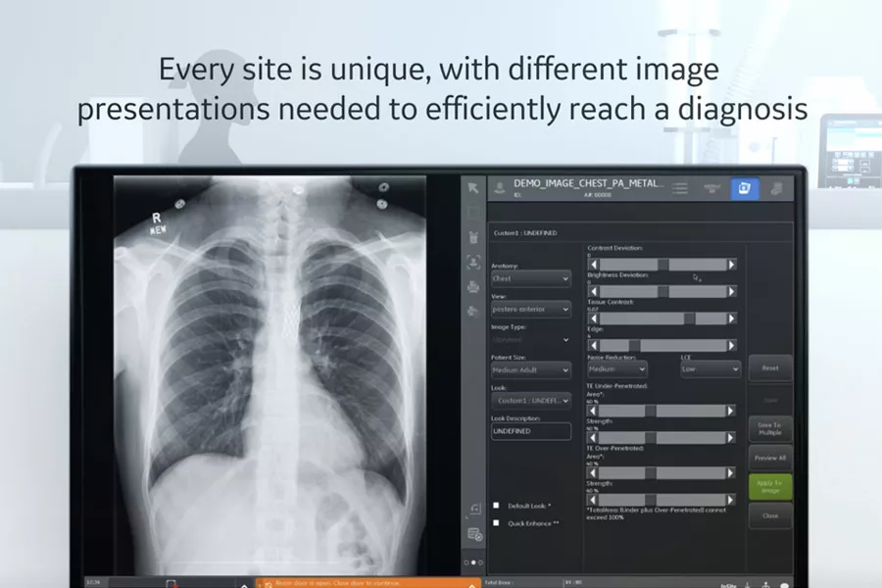The image size is (882, 588).
Task: Click the trash delete icon in sidebar
Action: tap(473, 237)
